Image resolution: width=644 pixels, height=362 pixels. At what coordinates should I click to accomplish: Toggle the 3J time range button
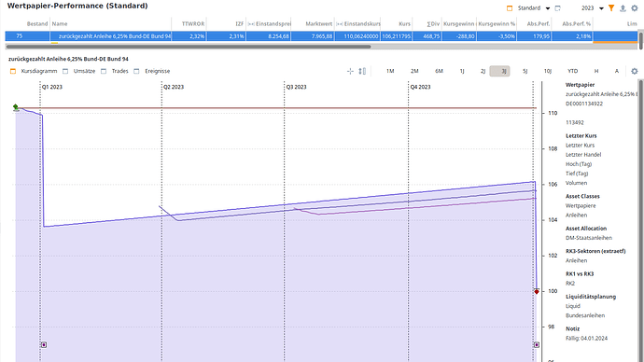click(500, 71)
